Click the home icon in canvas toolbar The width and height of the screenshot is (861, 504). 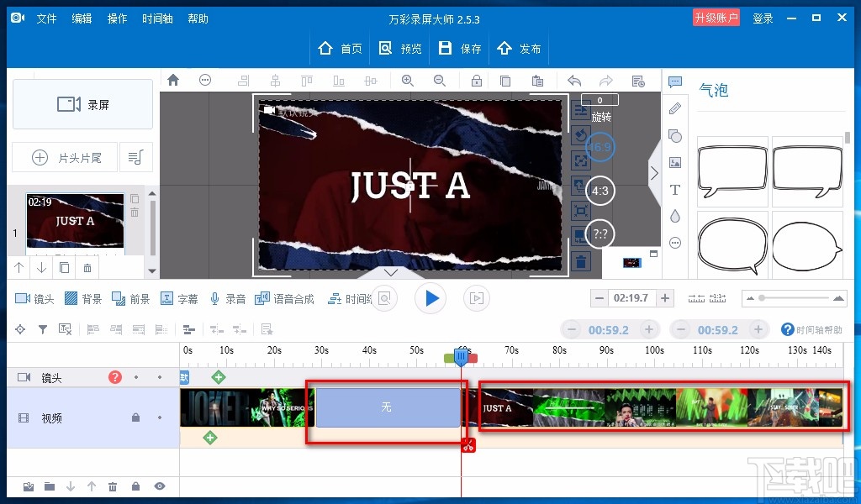pos(173,81)
